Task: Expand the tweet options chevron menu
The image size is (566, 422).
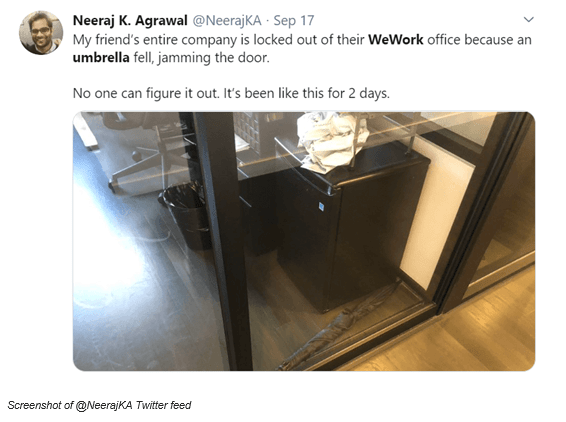Action: [x=528, y=19]
